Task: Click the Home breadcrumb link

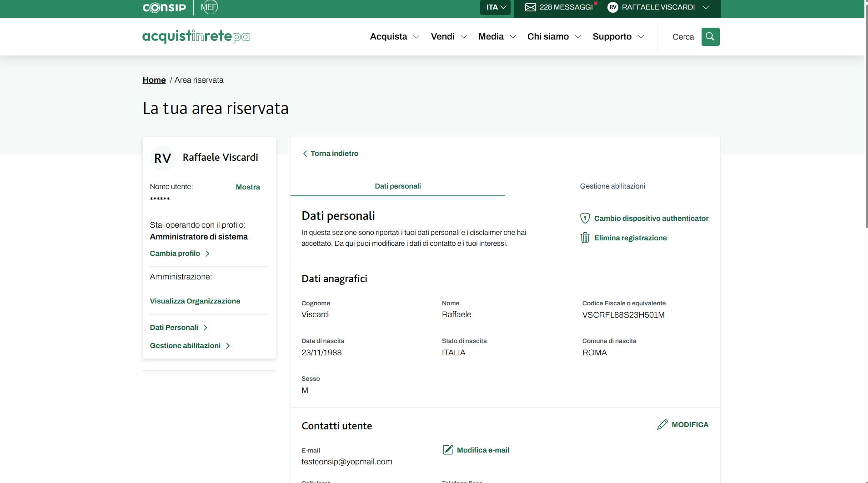Action: pyautogui.click(x=154, y=80)
